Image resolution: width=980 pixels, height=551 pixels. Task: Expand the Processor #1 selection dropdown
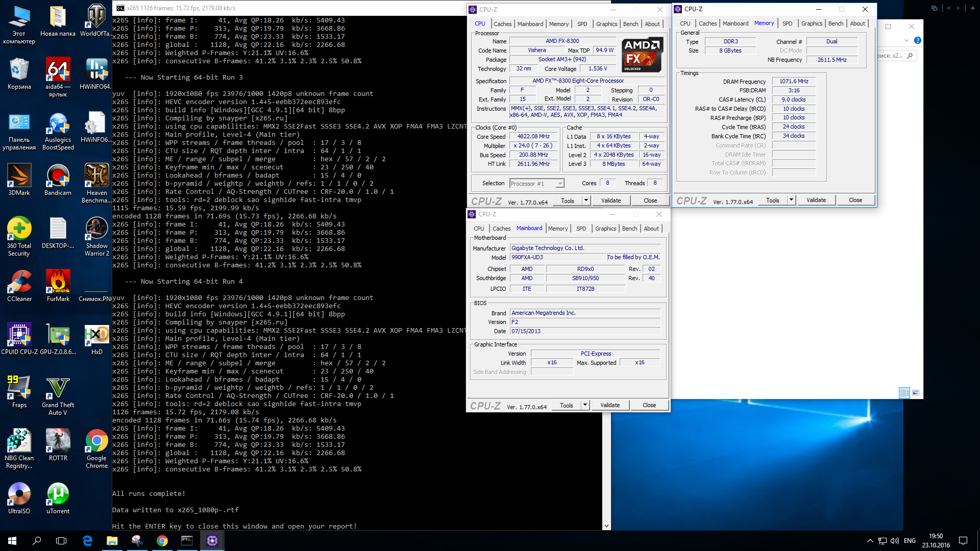560,184
